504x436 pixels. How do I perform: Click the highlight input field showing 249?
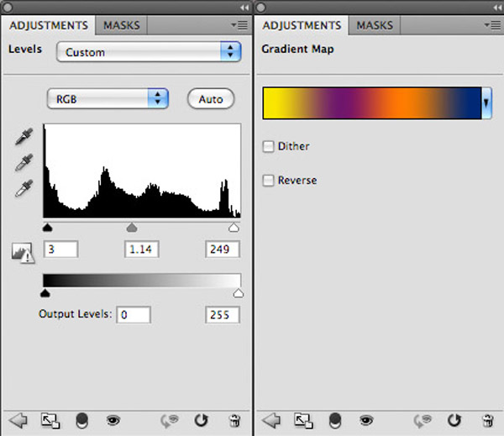pyautogui.click(x=223, y=250)
